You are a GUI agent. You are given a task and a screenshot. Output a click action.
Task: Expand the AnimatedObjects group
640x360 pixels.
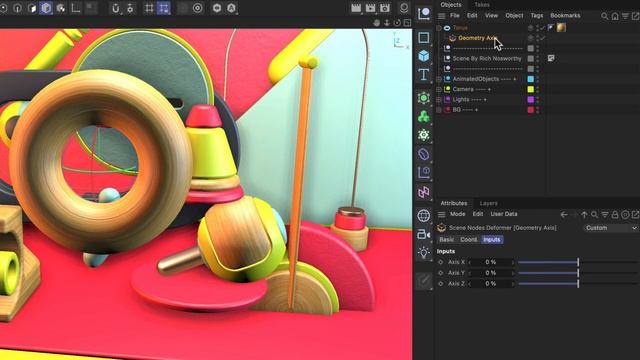pos(439,79)
